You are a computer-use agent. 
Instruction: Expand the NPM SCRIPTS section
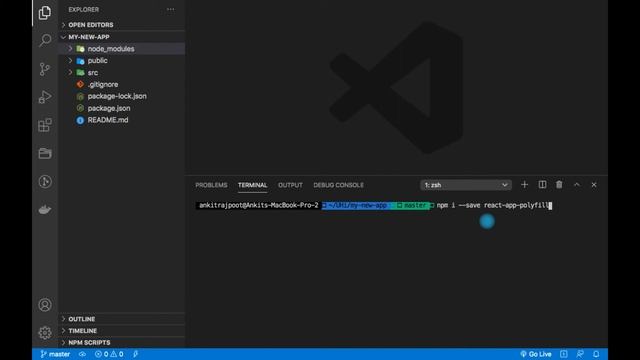122,342
